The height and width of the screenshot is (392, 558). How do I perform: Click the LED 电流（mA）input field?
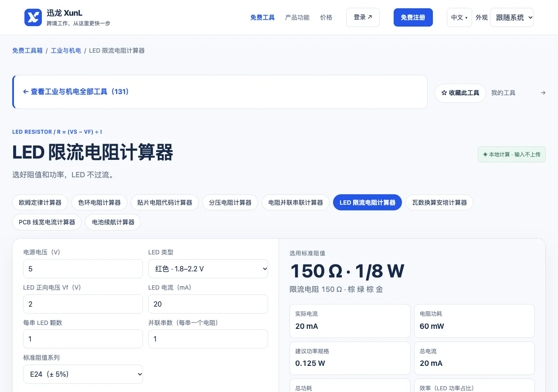click(x=208, y=304)
